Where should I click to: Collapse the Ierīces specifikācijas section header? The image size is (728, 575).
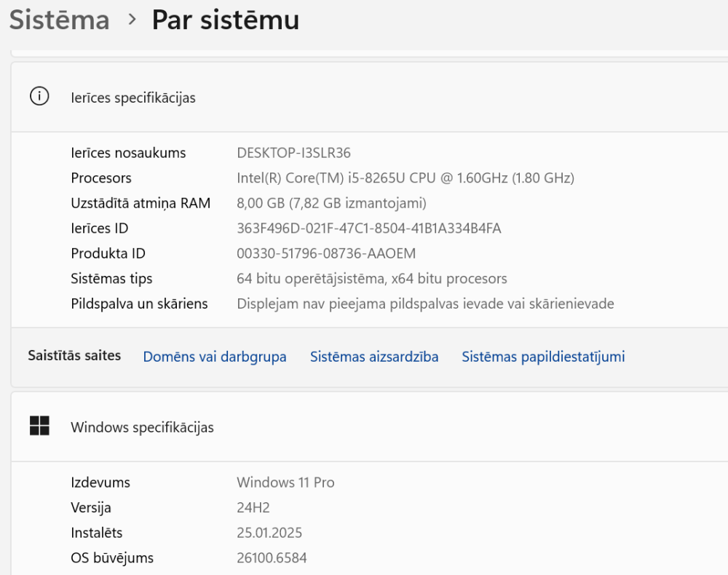click(x=364, y=98)
